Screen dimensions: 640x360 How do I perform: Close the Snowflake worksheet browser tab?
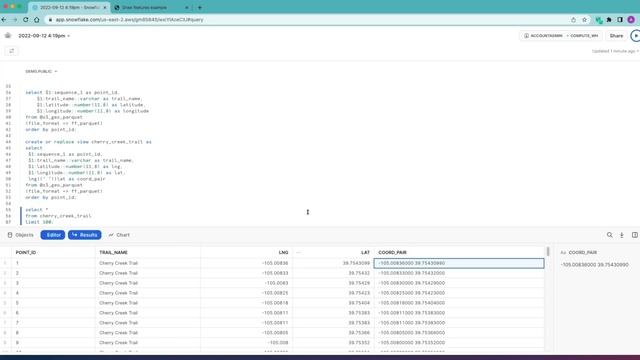pyautogui.click(x=105, y=7)
